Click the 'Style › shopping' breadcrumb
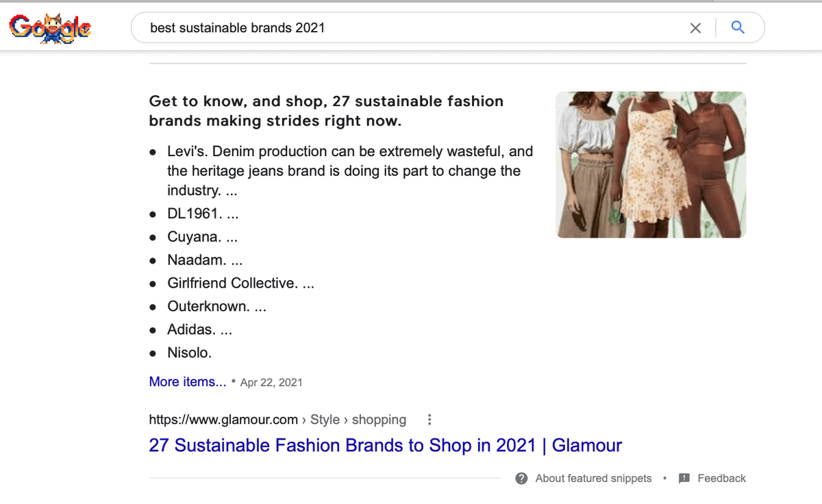Screen dimensions: 822x504 point(358,419)
